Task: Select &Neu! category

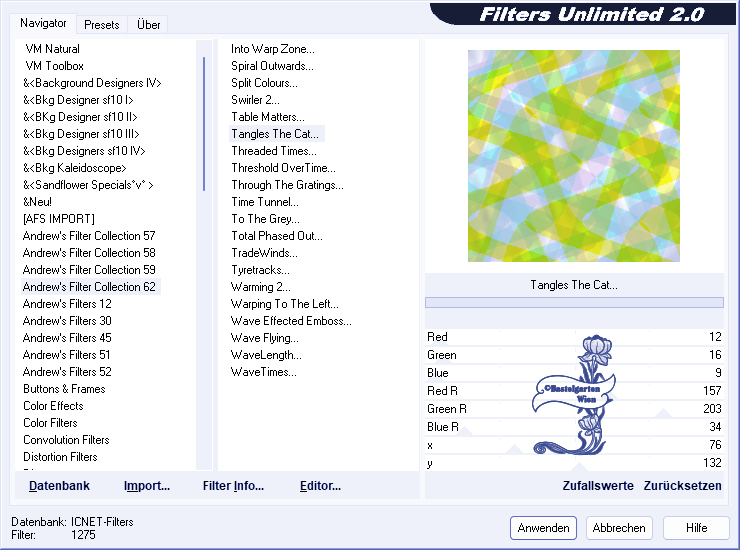Action: tap(37, 202)
